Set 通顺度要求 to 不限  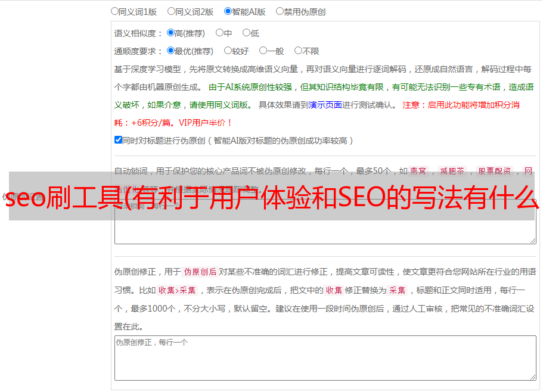tap(298, 51)
